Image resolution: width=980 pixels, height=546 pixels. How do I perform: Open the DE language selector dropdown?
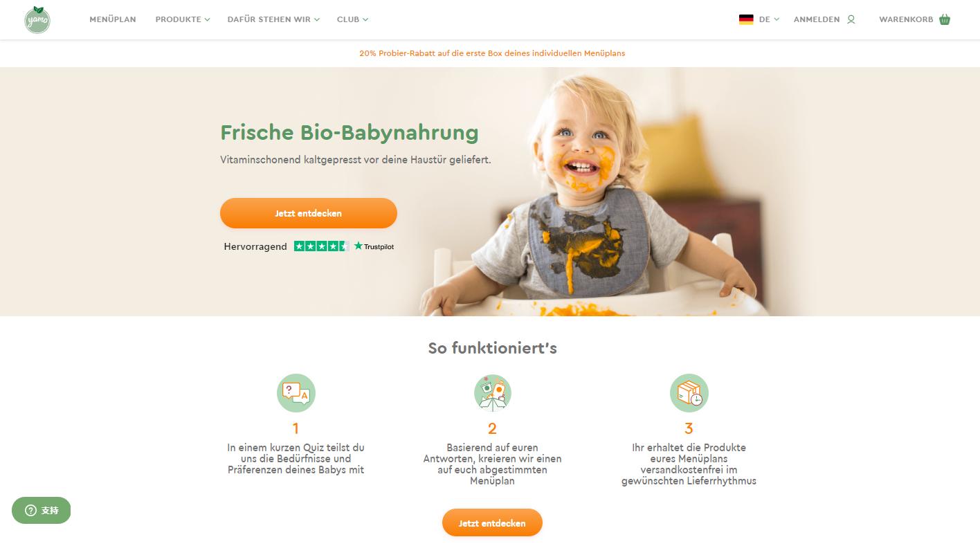point(769,19)
